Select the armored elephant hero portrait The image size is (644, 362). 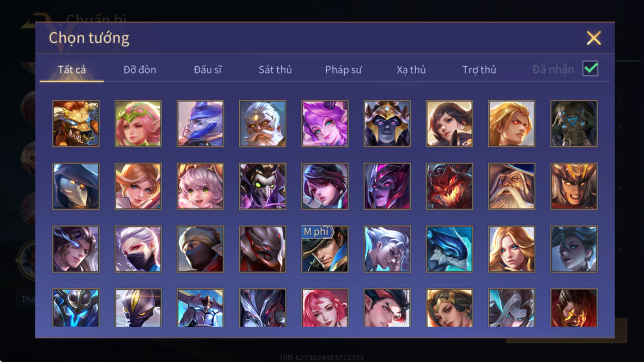pos(574,123)
